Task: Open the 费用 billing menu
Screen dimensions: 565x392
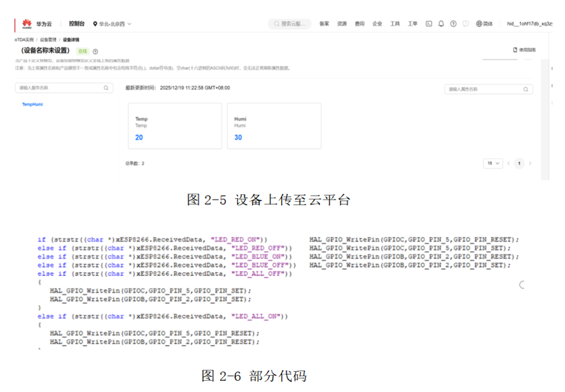Action: point(360,24)
